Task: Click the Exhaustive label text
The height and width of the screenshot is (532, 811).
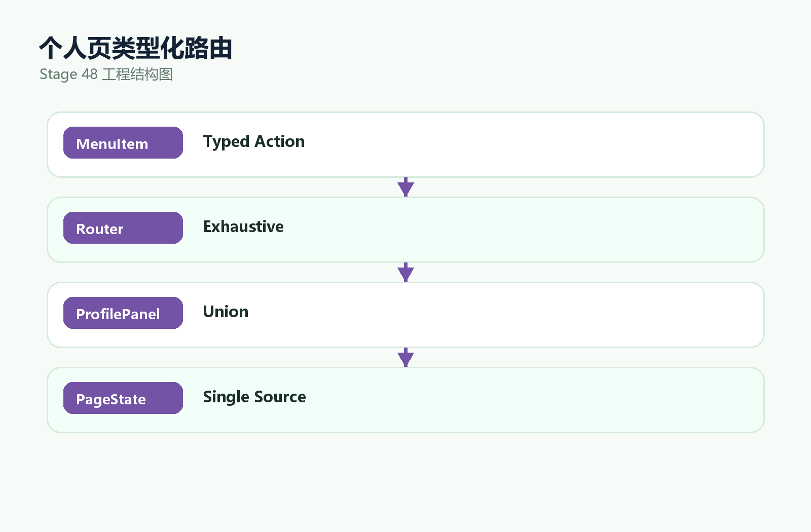Action: 243,226
